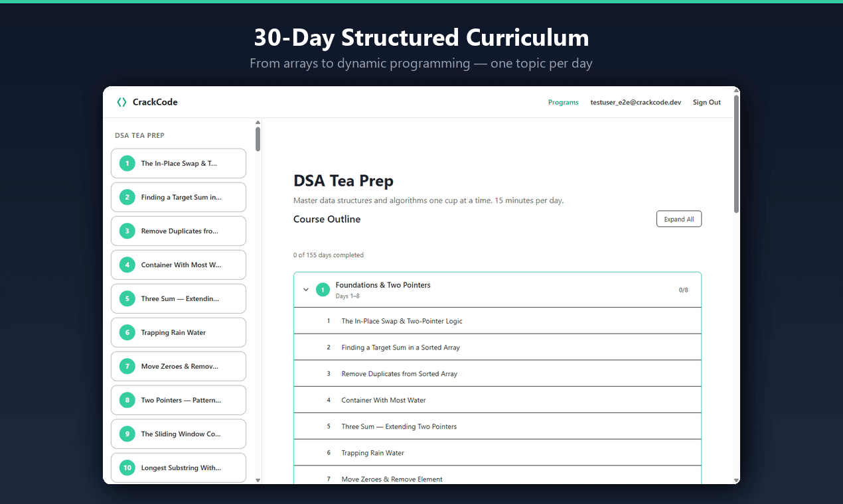This screenshot has width=843, height=504.
Task: Click the sidebar scrollbar up arrow
Action: tap(258, 122)
